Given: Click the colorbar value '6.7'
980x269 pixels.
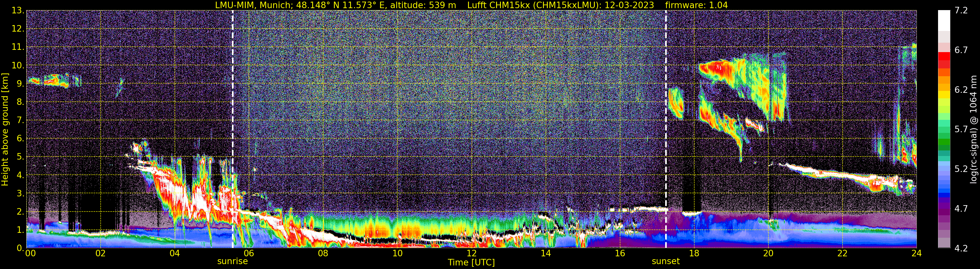Looking at the screenshot, I should click(961, 50).
